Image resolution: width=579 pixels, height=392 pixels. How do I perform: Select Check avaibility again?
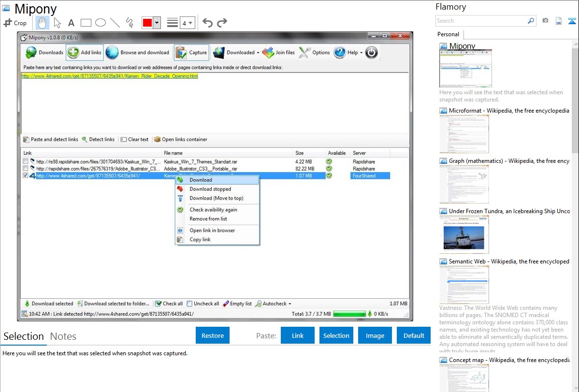pyautogui.click(x=217, y=209)
